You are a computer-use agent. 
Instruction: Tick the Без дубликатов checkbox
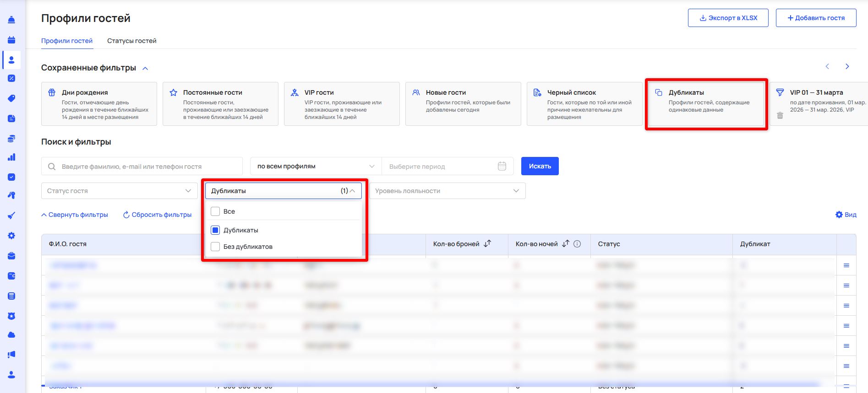pos(215,247)
